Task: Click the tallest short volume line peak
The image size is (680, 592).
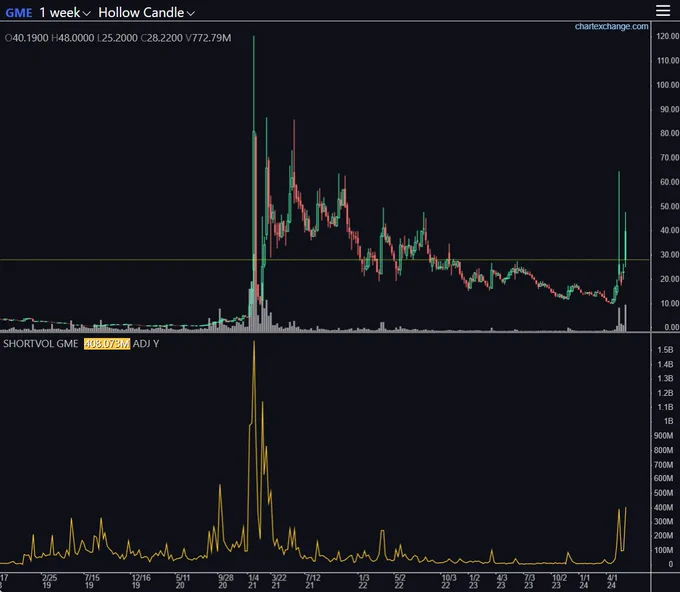Action: tap(254, 343)
